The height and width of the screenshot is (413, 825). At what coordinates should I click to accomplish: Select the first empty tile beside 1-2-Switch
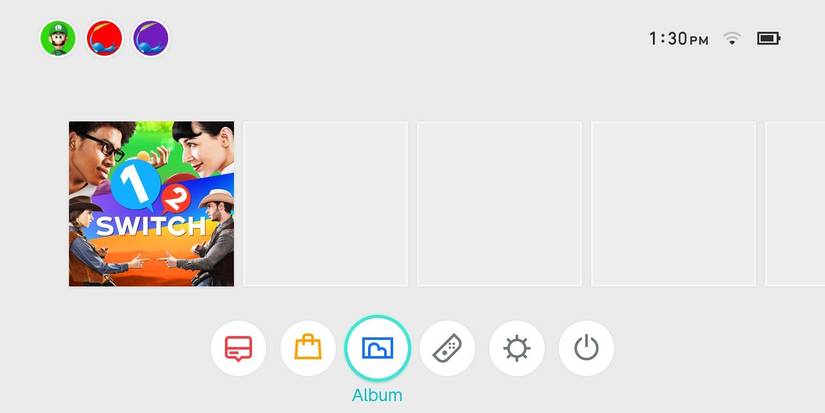click(326, 204)
